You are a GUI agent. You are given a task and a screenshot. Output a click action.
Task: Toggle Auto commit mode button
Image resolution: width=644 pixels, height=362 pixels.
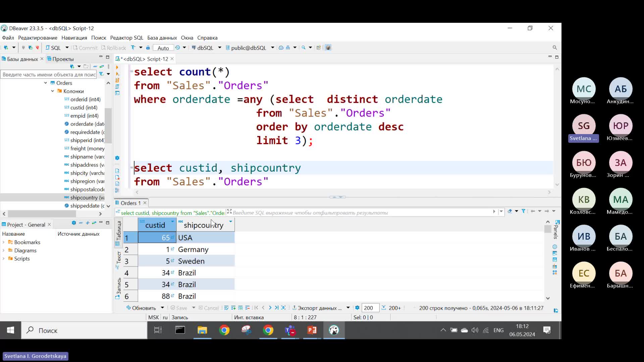[x=163, y=48]
